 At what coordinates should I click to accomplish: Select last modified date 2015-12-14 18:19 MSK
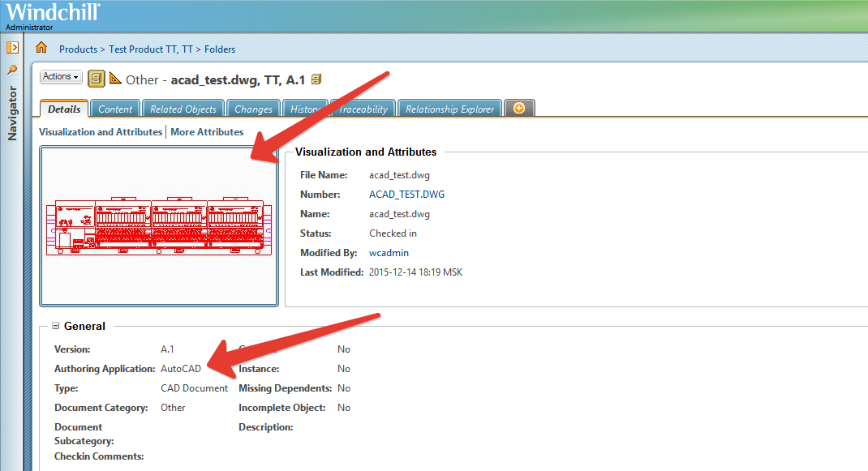[x=415, y=272]
